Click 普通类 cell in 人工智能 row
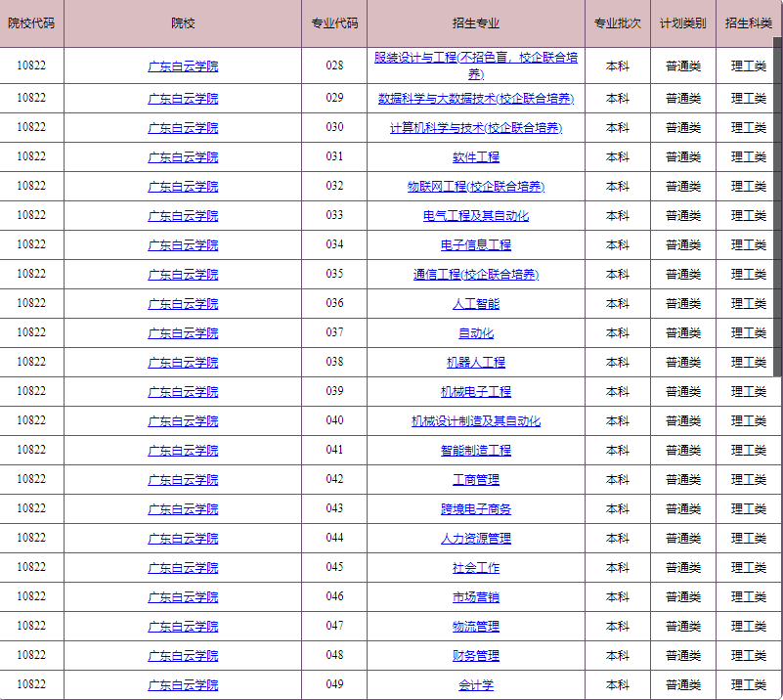Viewport: 783px width, 700px height. (x=682, y=304)
